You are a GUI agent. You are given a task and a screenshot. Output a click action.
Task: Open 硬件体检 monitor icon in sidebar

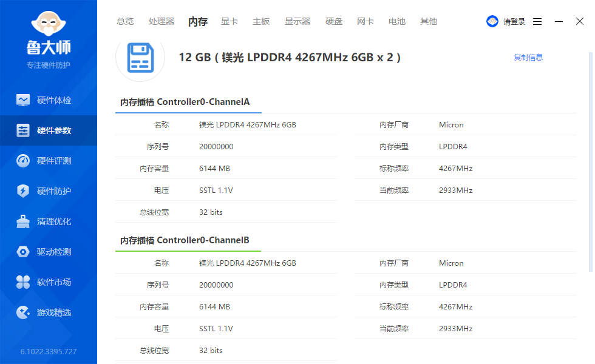[23, 100]
